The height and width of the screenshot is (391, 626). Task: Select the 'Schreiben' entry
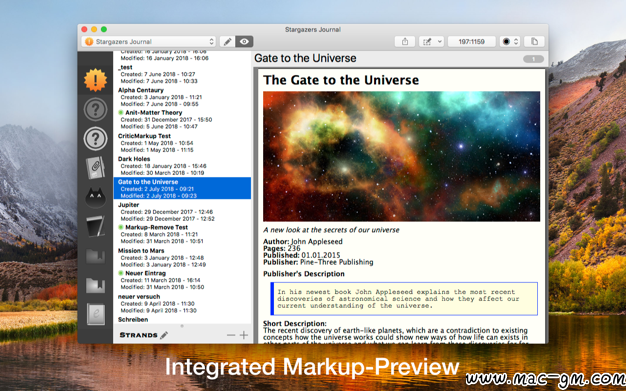click(182, 320)
